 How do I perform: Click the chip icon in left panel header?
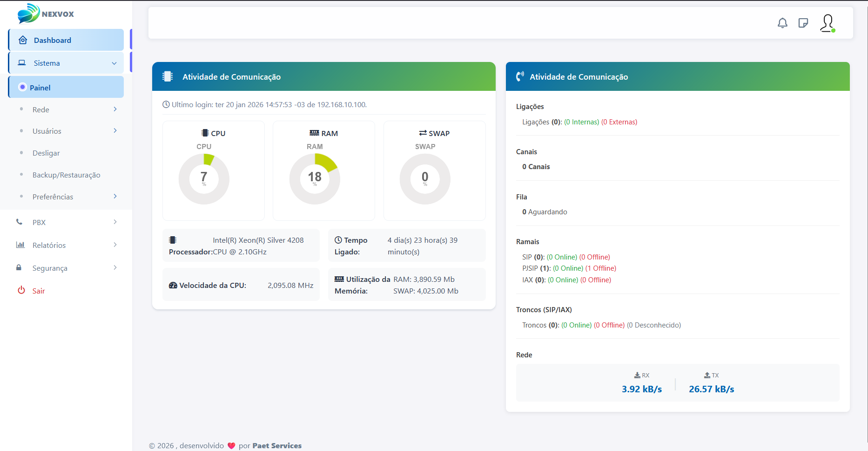(168, 76)
